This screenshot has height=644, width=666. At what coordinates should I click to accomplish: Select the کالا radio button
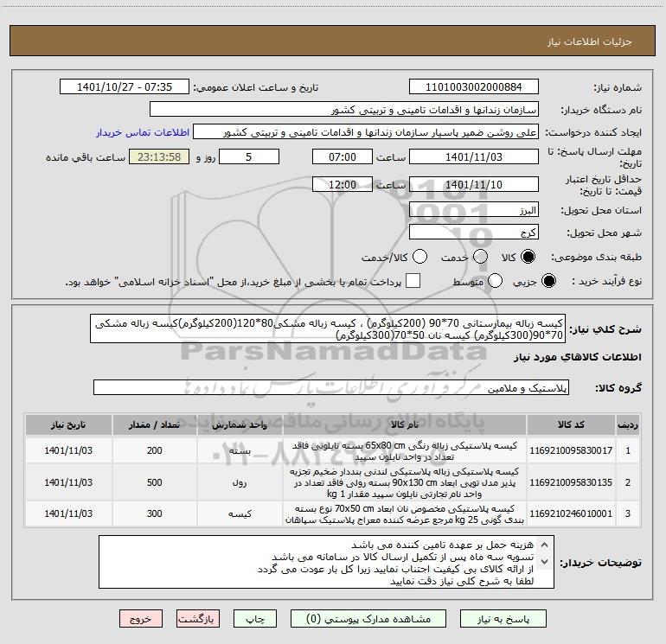pos(528,257)
